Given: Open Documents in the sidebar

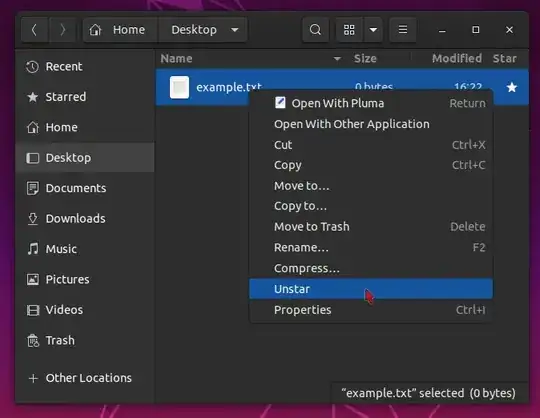Looking at the screenshot, I should tap(85, 188).
